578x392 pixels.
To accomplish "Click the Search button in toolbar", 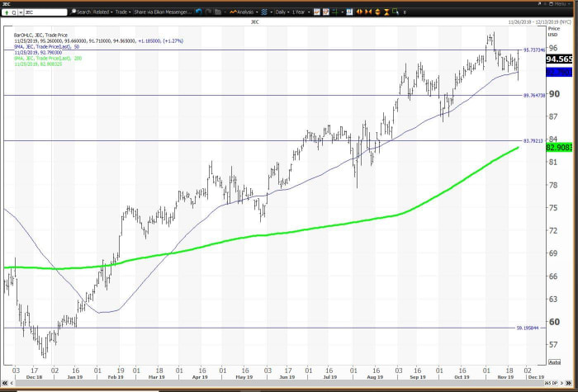I will point(82,12).
